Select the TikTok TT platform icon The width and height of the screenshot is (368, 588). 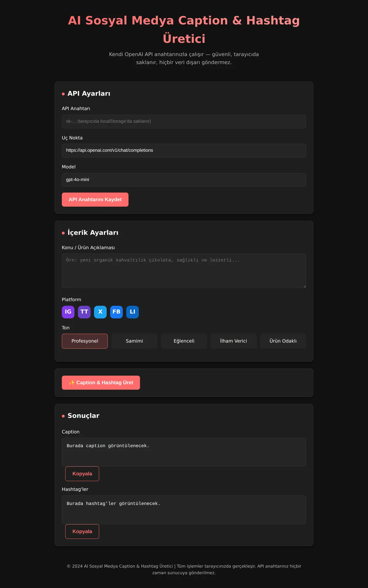(84, 312)
